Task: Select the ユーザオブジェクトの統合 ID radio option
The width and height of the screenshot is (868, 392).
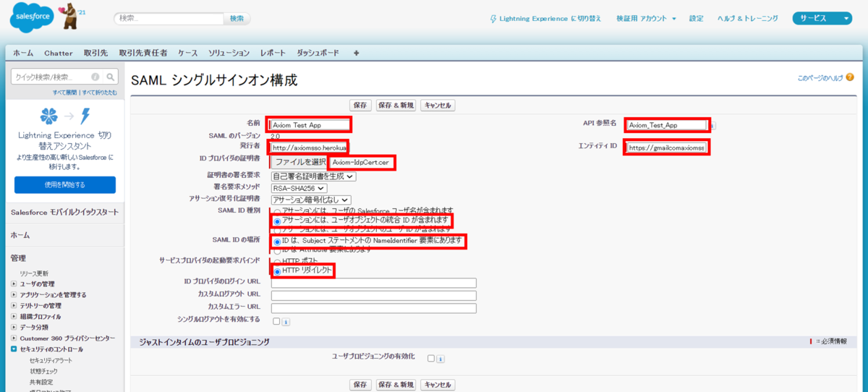Action: tap(277, 220)
